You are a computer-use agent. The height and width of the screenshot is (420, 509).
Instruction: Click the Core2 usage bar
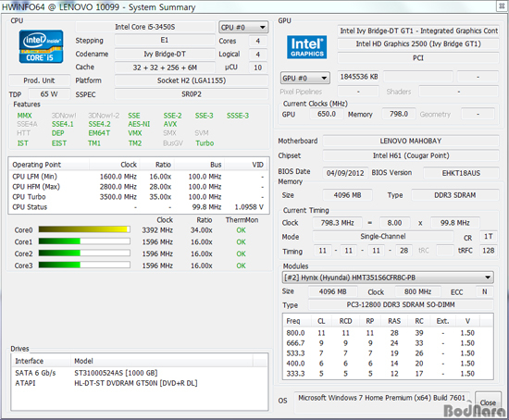84,253
